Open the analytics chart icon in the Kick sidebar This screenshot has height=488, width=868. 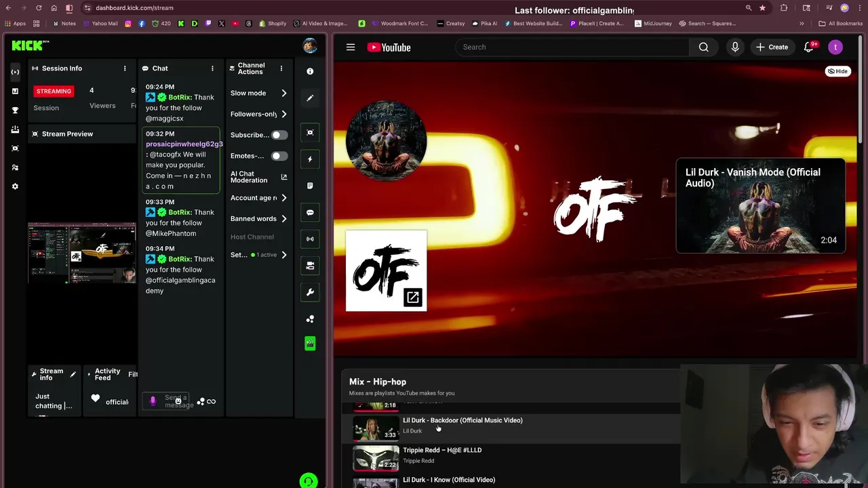pos(15,91)
